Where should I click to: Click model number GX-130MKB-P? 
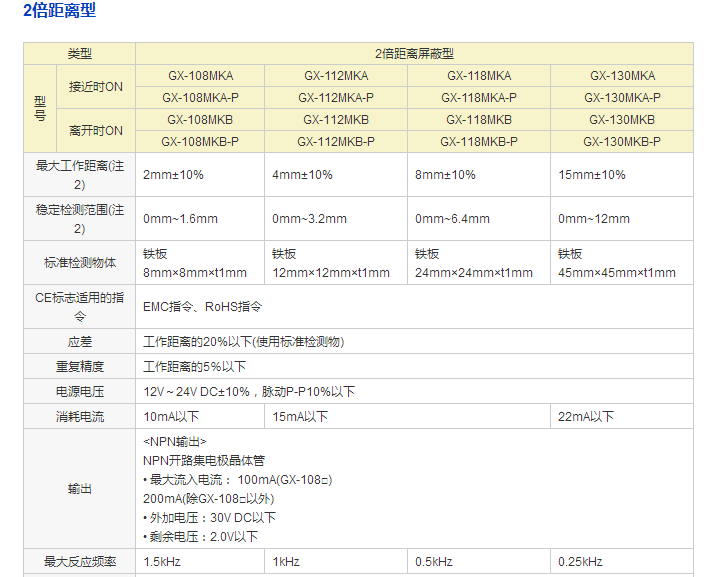pos(621,142)
